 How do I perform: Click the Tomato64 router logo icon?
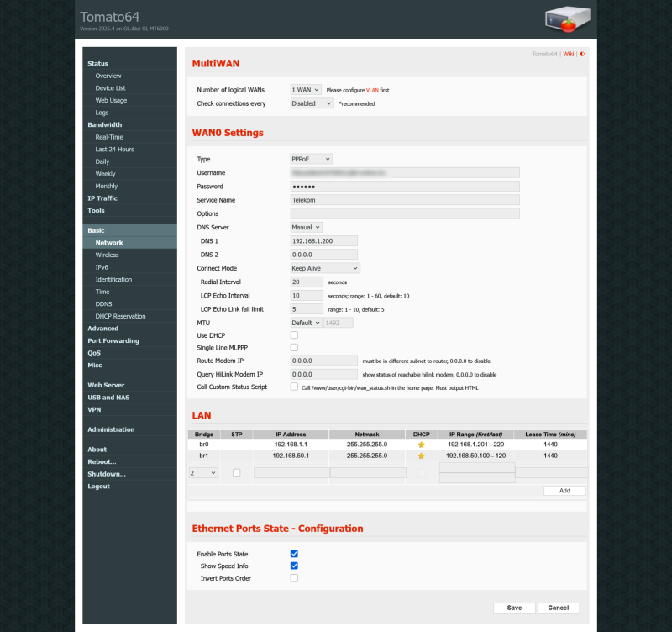pyautogui.click(x=568, y=19)
